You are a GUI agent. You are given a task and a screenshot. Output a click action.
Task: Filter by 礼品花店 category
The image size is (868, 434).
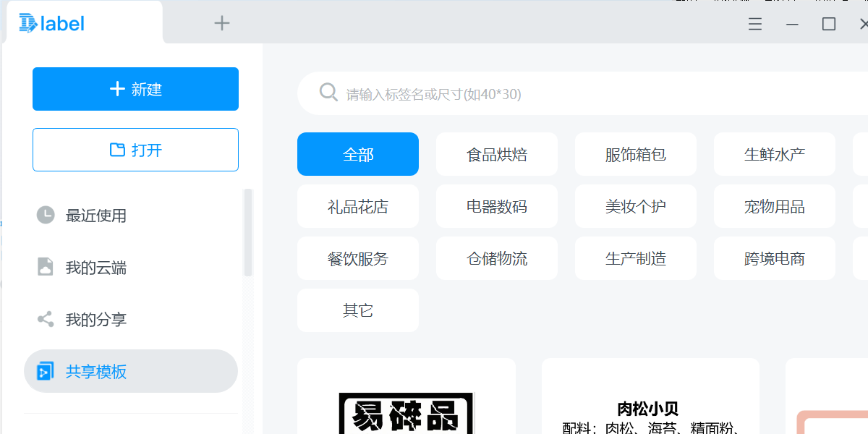tap(358, 206)
